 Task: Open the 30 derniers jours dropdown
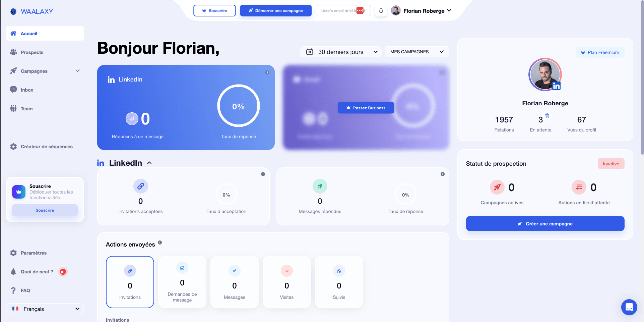[x=341, y=52]
